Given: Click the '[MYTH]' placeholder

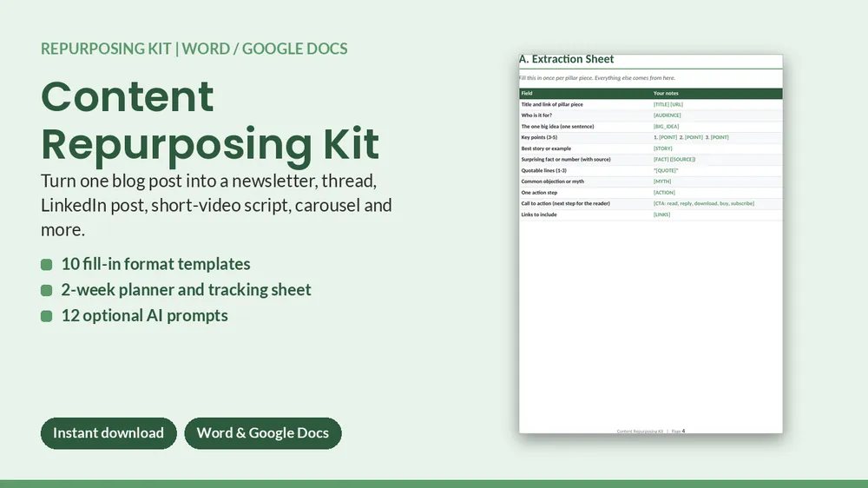Looking at the screenshot, I should coord(662,181).
